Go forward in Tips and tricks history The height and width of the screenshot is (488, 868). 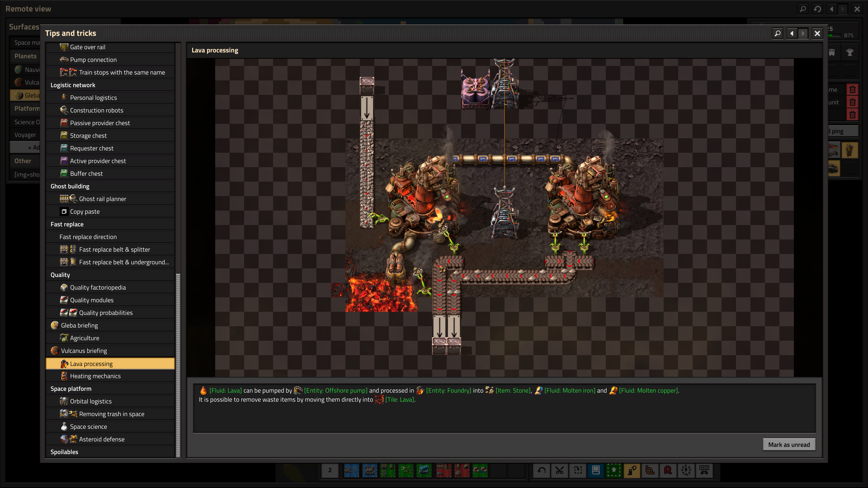pos(803,33)
